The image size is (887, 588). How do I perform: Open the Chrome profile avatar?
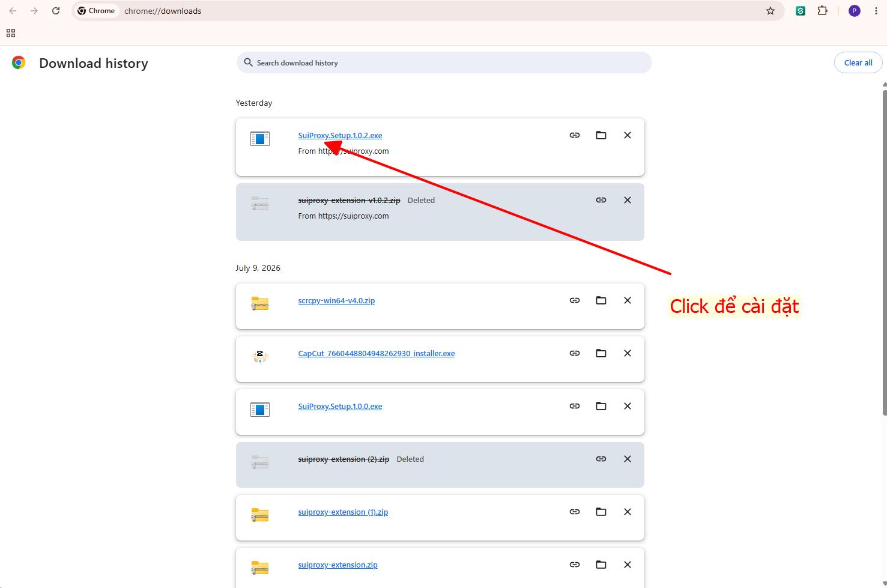[855, 11]
